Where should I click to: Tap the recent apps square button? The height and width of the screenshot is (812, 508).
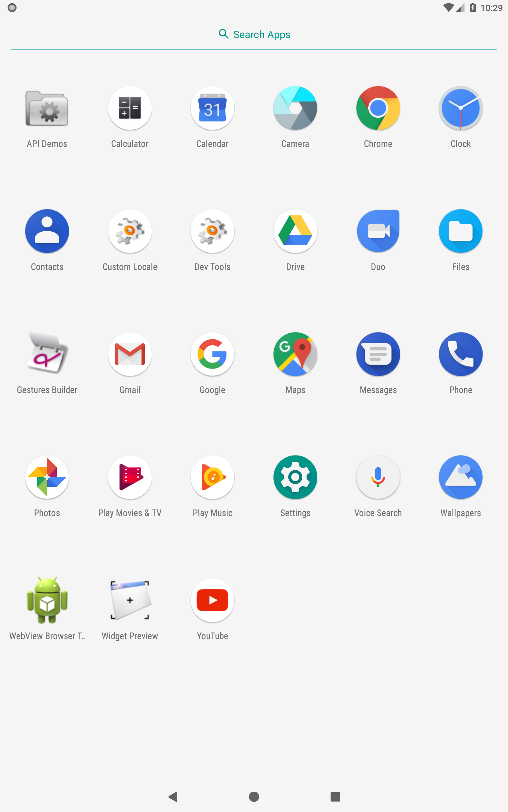pyautogui.click(x=335, y=796)
